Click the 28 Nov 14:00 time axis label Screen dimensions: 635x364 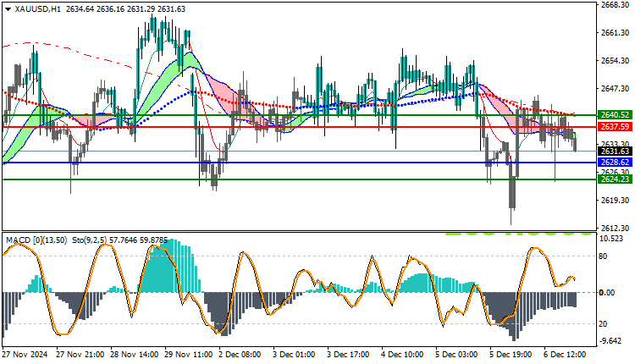134,355
